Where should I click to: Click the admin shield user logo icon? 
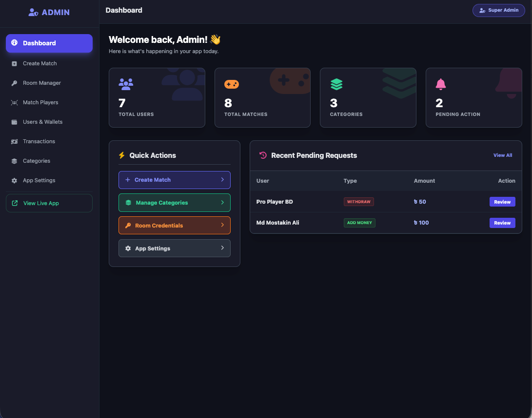[x=33, y=13]
